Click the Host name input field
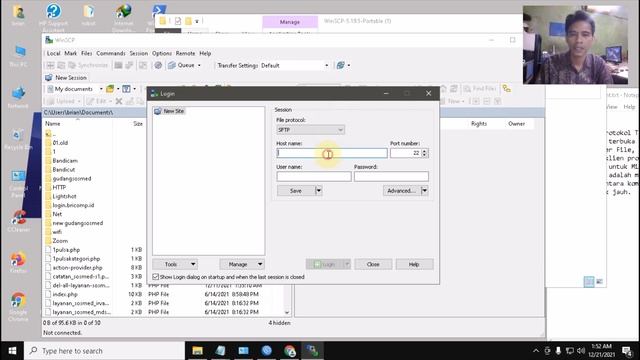Viewport: 640px width, 360px height. click(332, 153)
